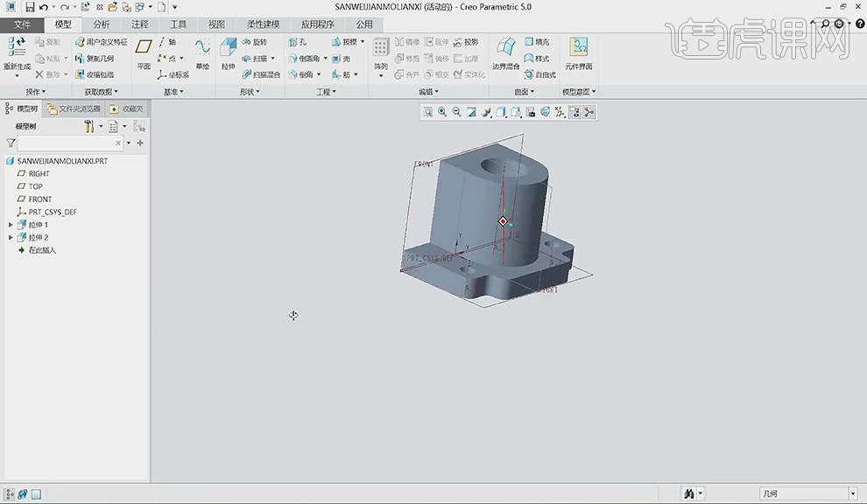Image resolution: width=867 pixels, height=504 pixels.
Task: Click the 用户定义特征 button
Action: pos(102,42)
